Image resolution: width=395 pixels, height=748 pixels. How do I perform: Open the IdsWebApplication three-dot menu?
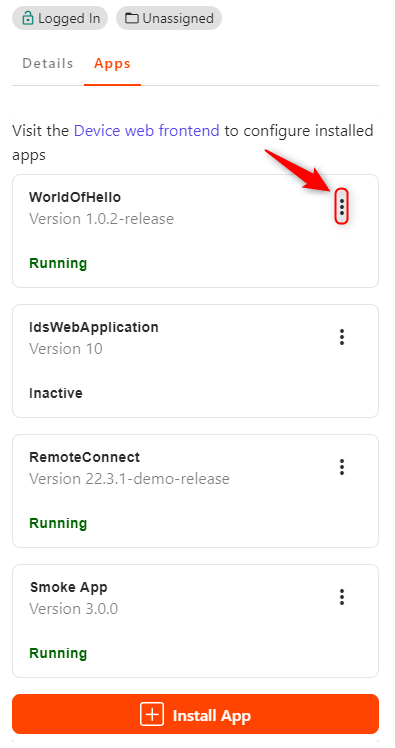coord(342,337)
